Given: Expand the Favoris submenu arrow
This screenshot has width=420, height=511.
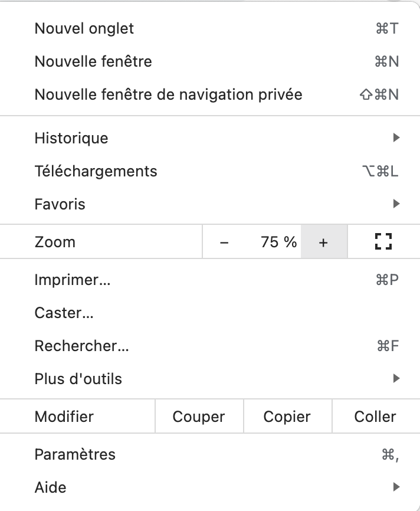Looking at the screenshot, I should (x=396, y=204).
